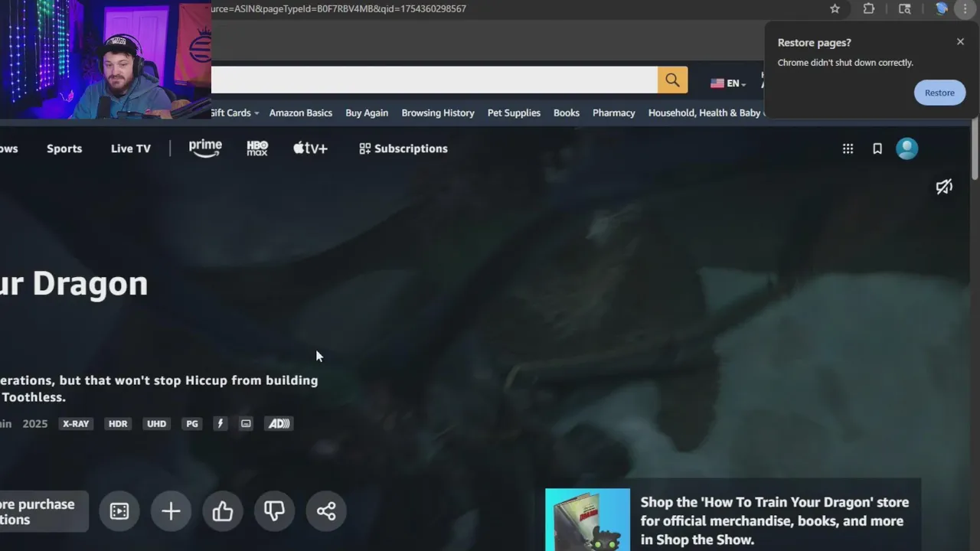Image resolution: width=980 pixels, height=551 pixels.
Task: Click the PG rating badge
Action: click(192, 423)
